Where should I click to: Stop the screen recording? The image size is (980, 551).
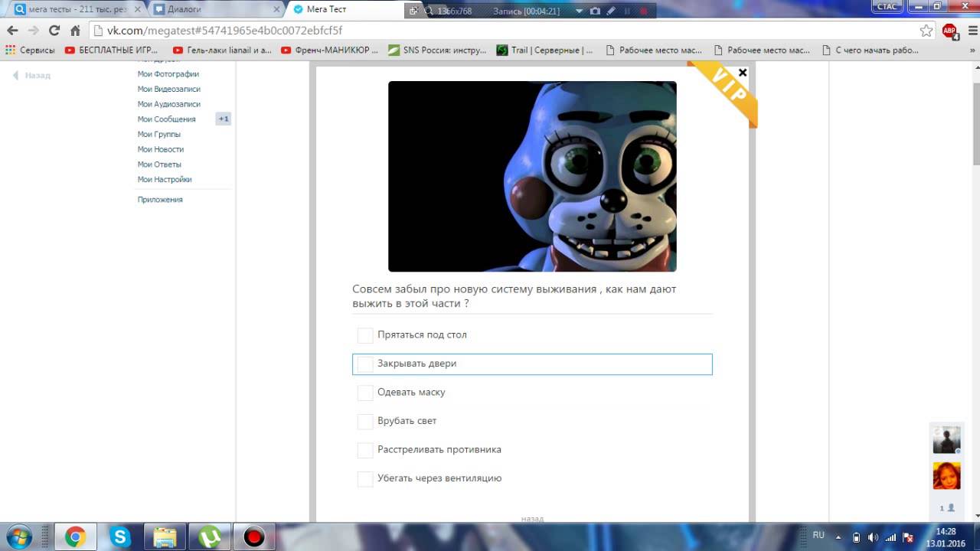pos(643,11)
